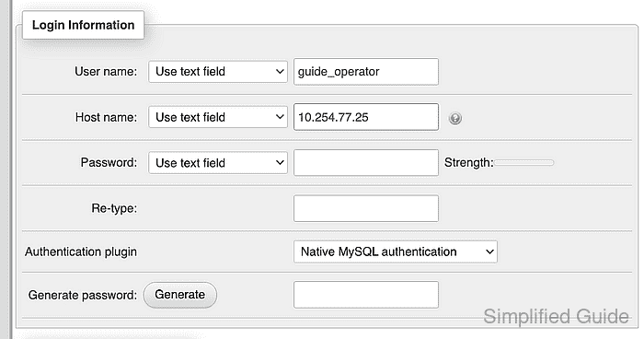The width and height of the screenshot is (644, 339).
Task: Click the Generate password button
Action: click(x=180, y=295)
